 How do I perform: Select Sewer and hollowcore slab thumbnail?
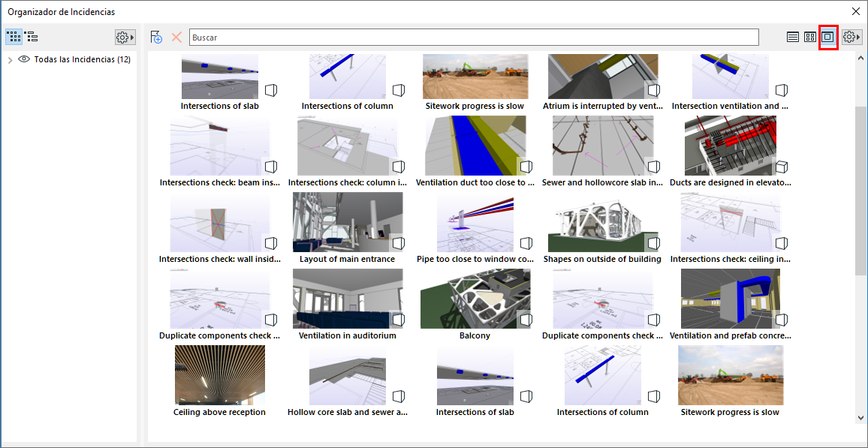603,146
